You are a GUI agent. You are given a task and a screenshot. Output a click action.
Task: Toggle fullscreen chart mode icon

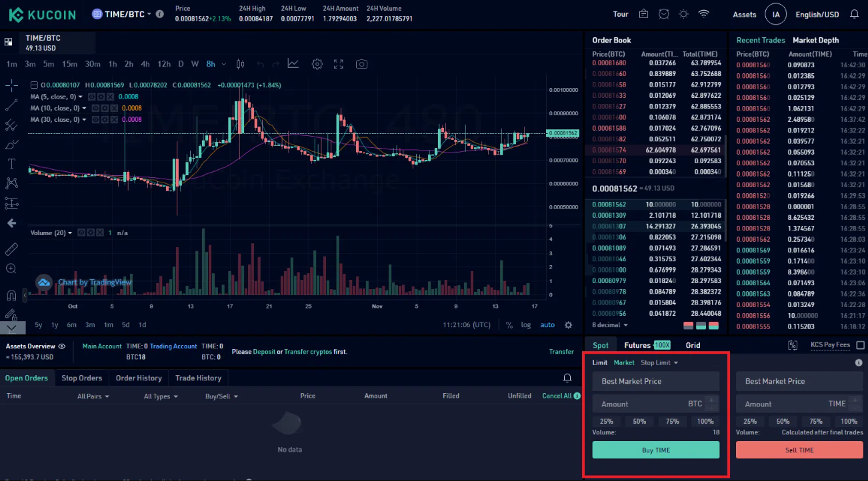tap(339, 64)
